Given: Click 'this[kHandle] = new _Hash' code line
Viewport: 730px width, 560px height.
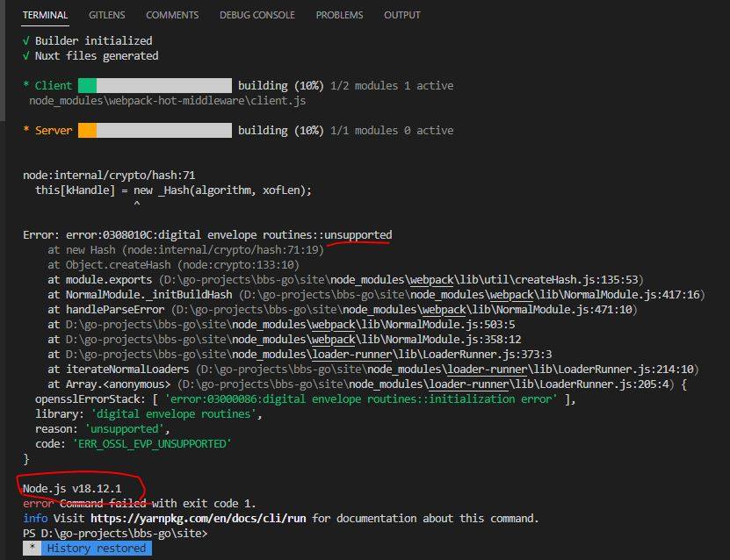Looking at the screenshot, I should pos(174,190).
